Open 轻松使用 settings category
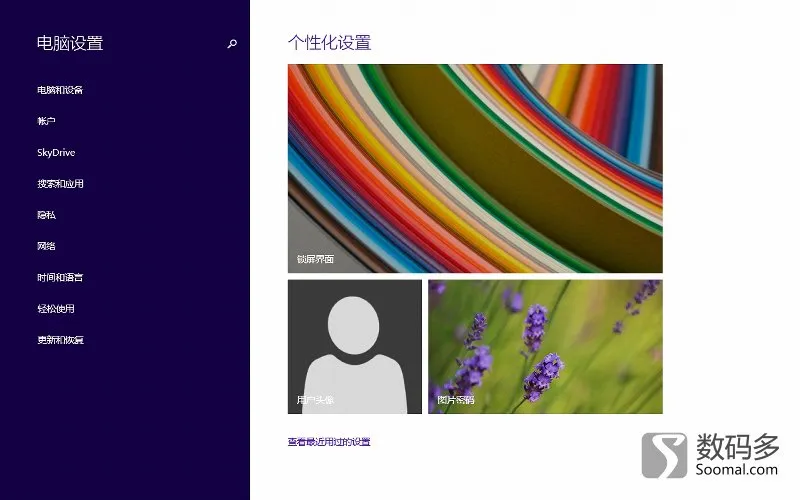Screen dimensions: 800x500 pyautogui.click(x=56, y=309)
